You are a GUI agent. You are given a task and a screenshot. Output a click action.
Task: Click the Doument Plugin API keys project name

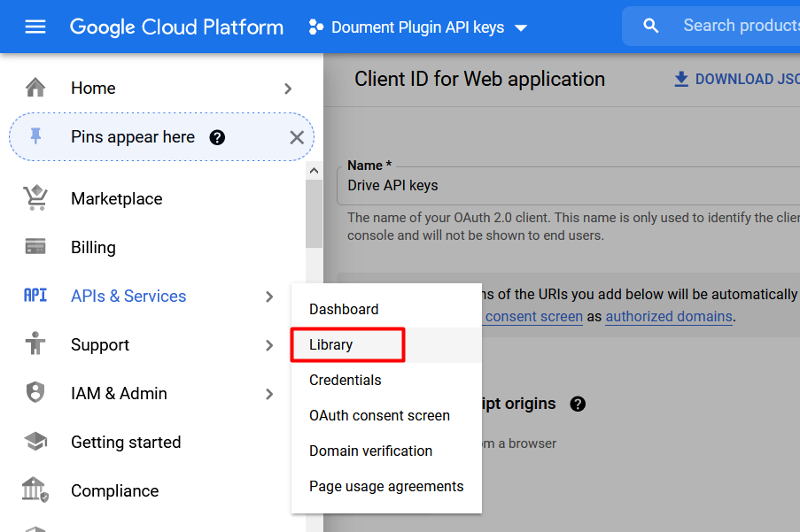pos(418,27)
